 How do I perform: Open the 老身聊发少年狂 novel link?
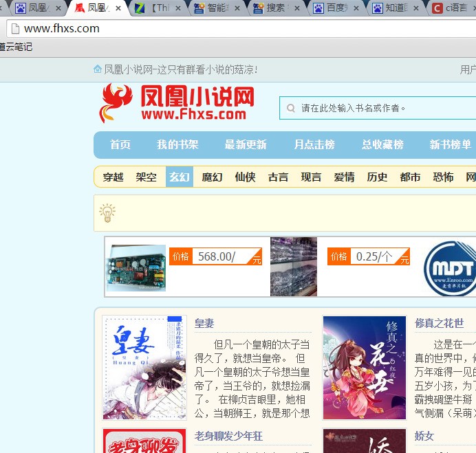tap(228, 436)
